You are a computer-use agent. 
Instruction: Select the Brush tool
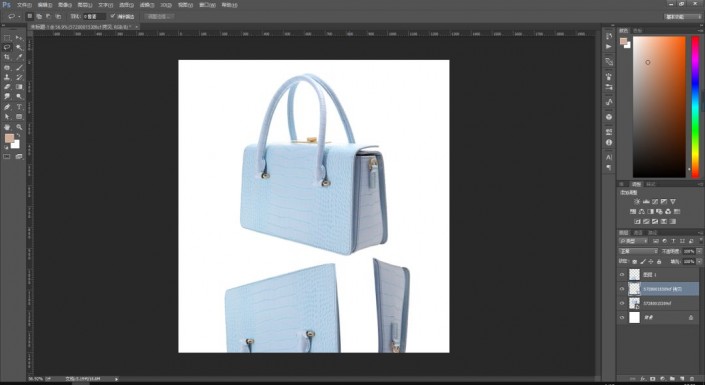(19, 67)
